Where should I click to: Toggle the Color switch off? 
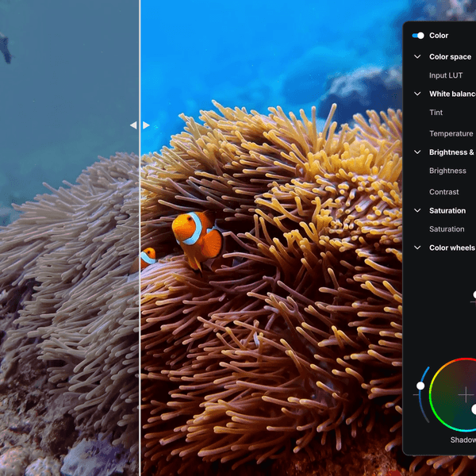pos(418,36)
